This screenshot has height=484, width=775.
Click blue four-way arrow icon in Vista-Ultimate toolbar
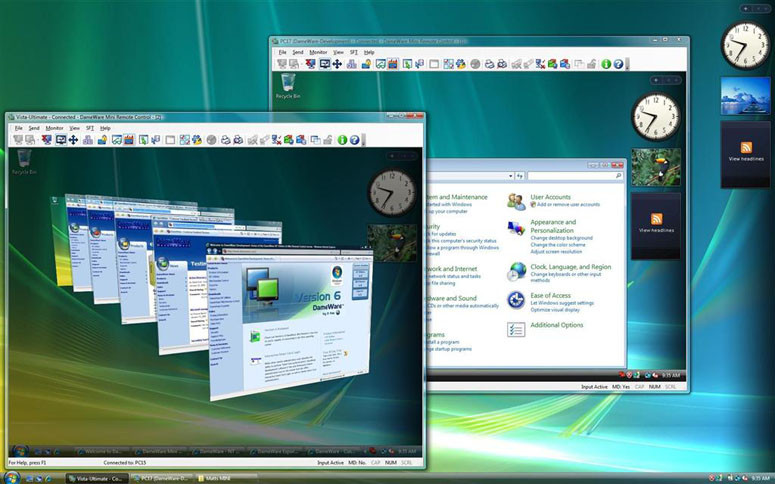pyautogui.click(x=73, y=140)
